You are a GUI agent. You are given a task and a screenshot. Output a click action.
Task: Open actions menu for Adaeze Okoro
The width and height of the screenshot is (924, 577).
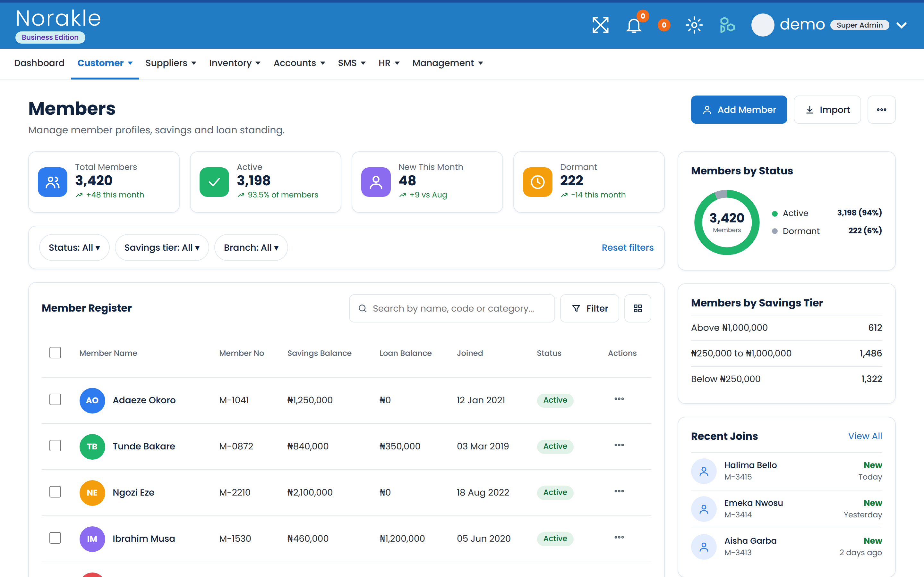click(x=619, y=399)
